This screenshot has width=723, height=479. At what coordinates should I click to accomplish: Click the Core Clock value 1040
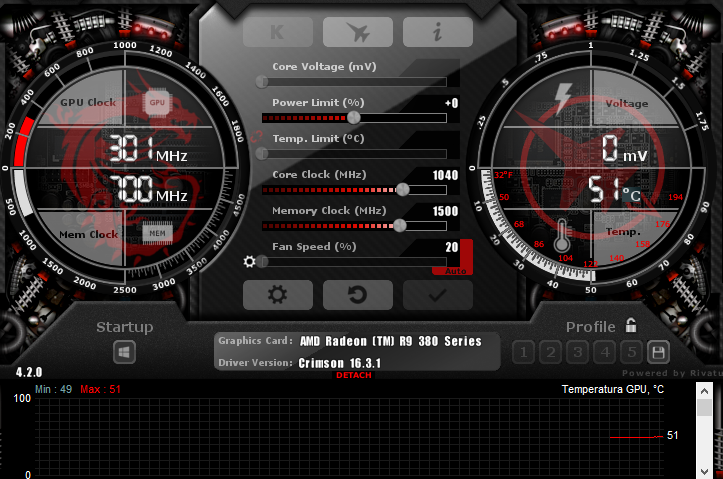pyautogui.click(x=445, y=175)
